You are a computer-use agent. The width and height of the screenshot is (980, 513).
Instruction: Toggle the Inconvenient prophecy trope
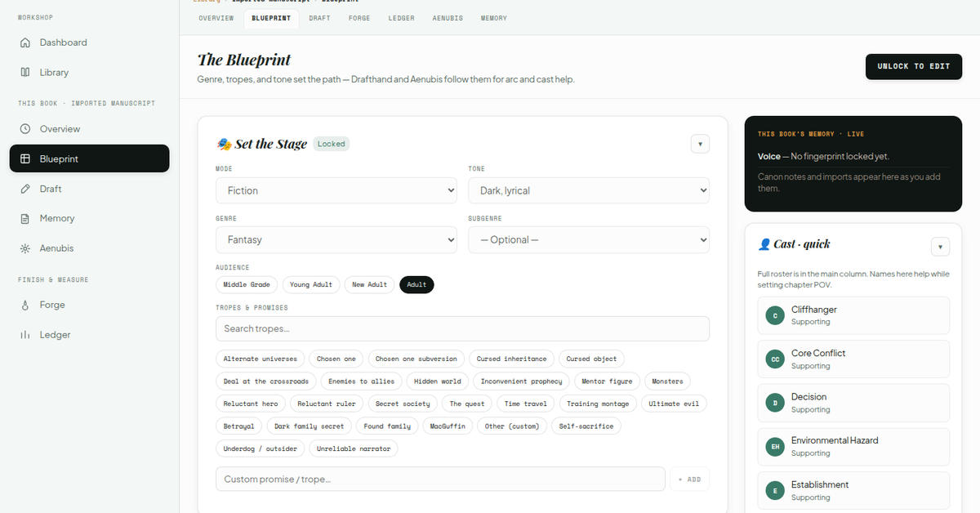tap(521, 381)
